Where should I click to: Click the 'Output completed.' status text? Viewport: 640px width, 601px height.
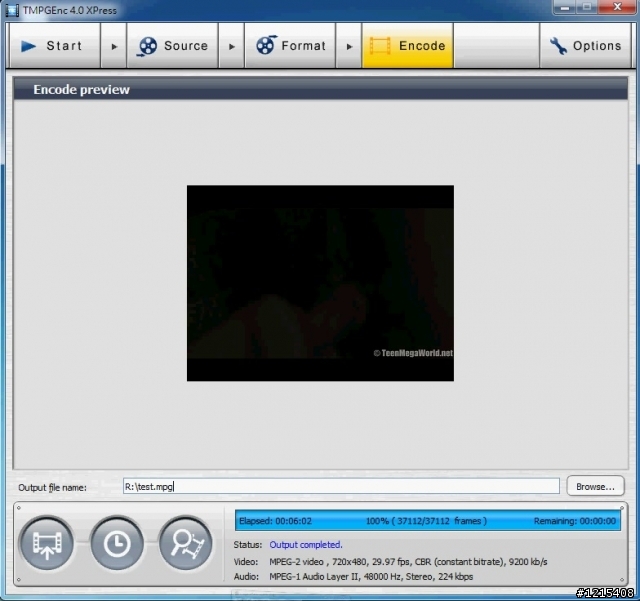click(306, 545)
